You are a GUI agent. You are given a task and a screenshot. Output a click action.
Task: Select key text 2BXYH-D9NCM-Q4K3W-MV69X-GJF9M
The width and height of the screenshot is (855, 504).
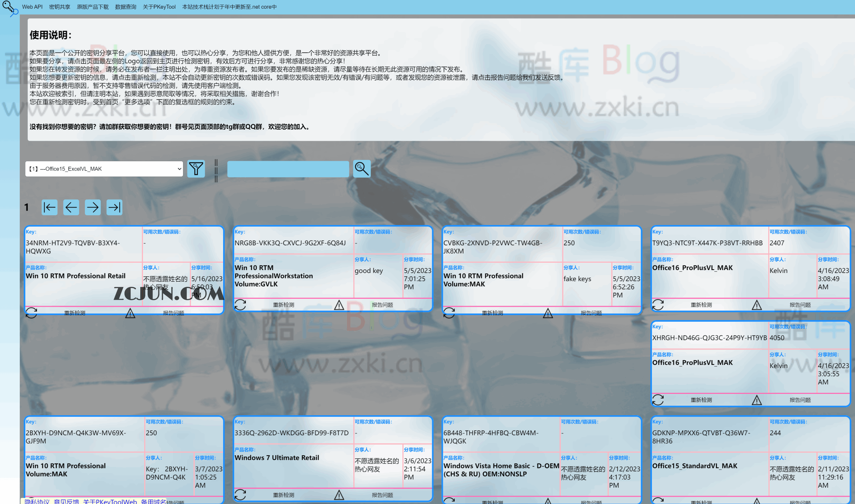[76, 437]
